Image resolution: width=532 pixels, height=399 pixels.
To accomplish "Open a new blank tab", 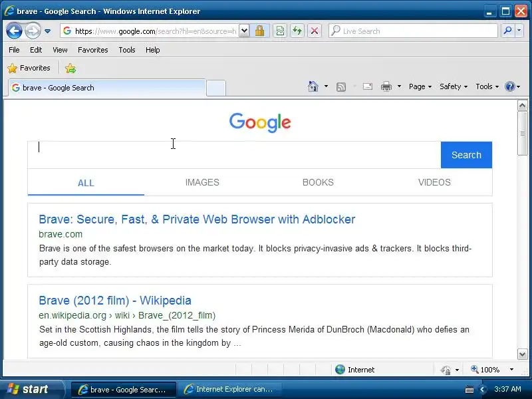I will (216, 88).
